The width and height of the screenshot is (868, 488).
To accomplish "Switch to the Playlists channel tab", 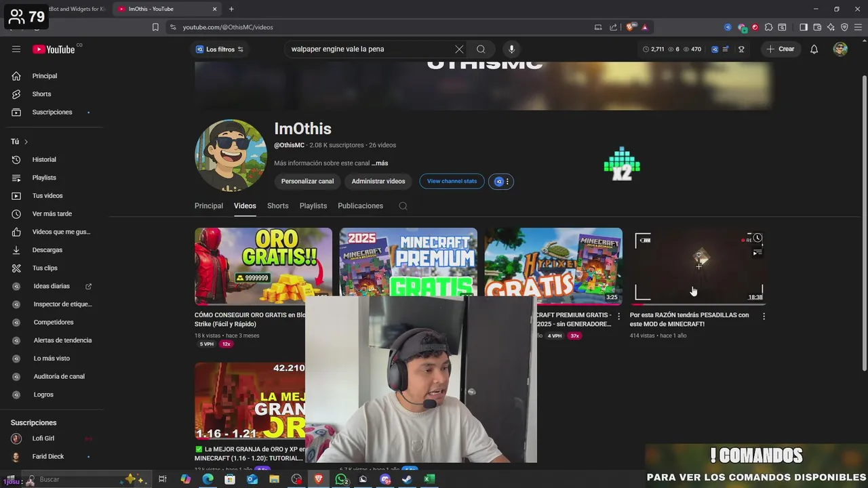I will pyautogui.click(x=313, y=206).
